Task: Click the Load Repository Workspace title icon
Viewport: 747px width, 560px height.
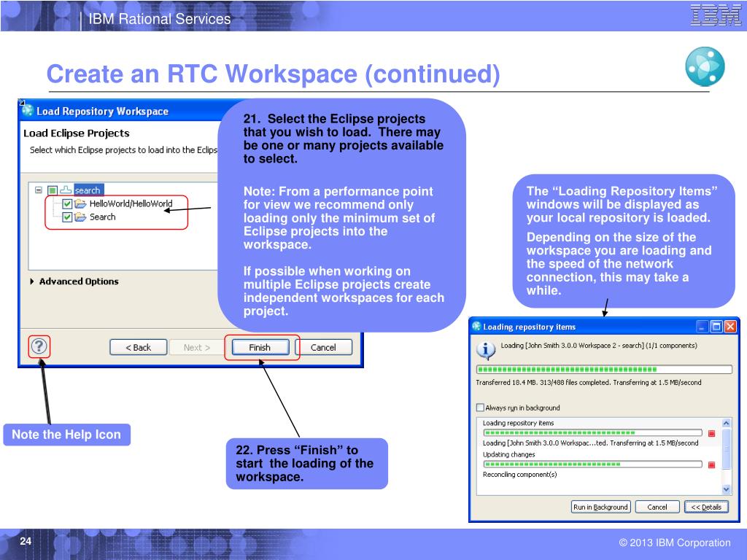Action: click(28, 111)
